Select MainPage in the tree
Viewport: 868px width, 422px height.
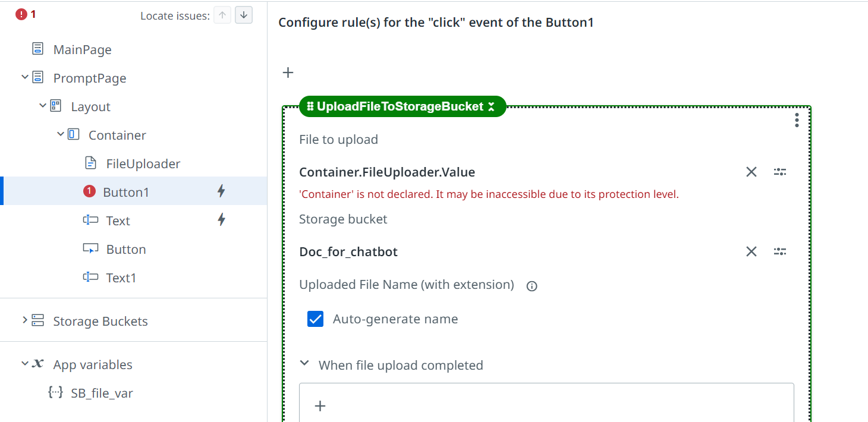82,49
